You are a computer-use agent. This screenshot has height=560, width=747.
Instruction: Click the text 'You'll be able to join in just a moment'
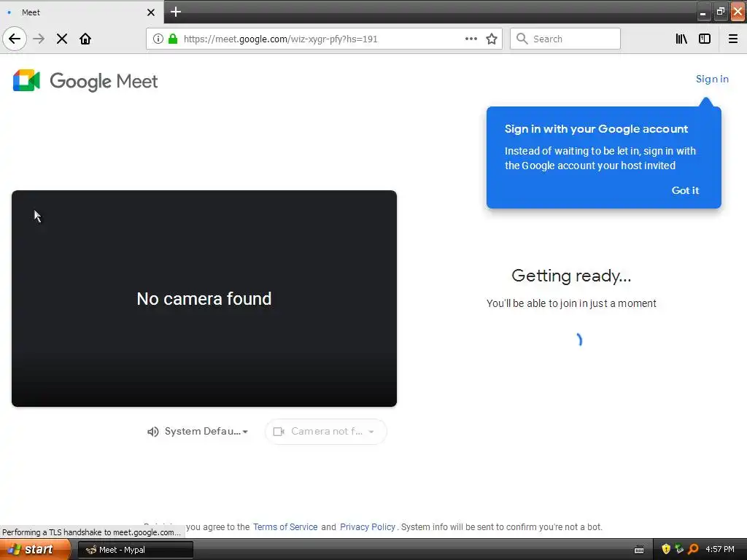[571, 303]
